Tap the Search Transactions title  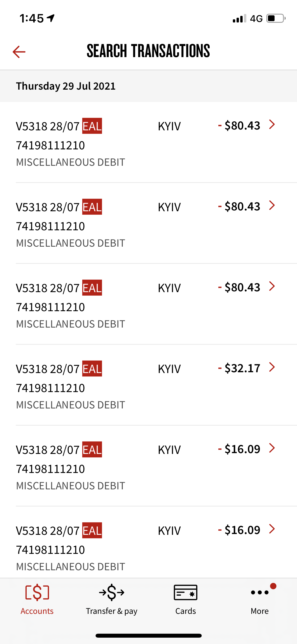click(148, 51)
